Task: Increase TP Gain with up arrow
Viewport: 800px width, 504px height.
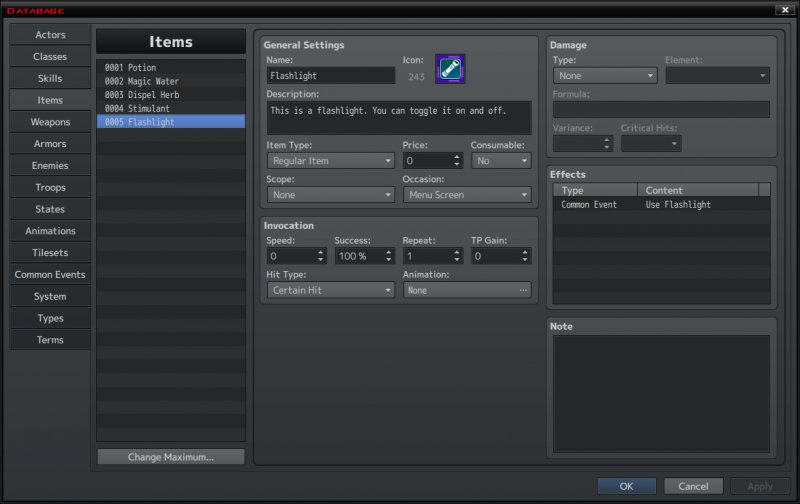Action: coord(525,252)
